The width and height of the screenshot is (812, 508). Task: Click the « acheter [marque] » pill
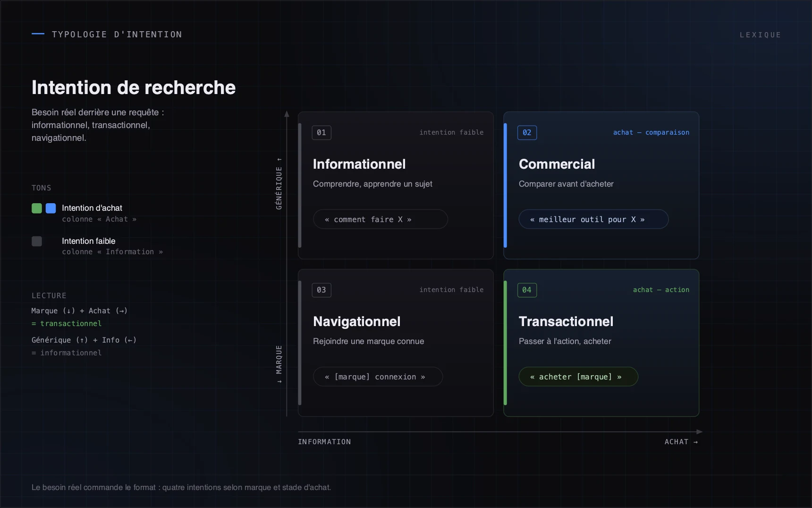click(578, 377)
